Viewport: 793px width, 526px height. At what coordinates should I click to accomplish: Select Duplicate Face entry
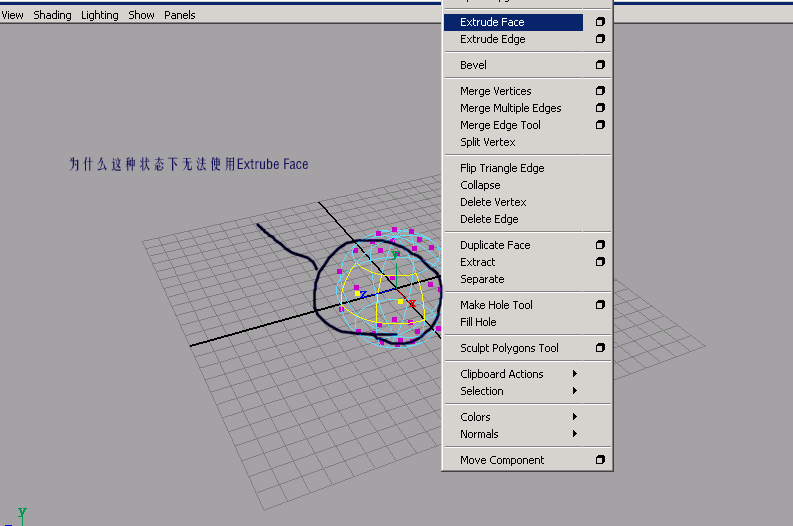click(513, 245)
